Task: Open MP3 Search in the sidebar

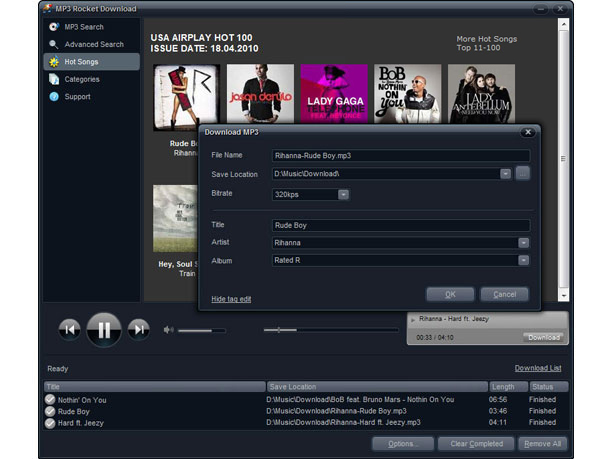Action: [x=91, y=27]
